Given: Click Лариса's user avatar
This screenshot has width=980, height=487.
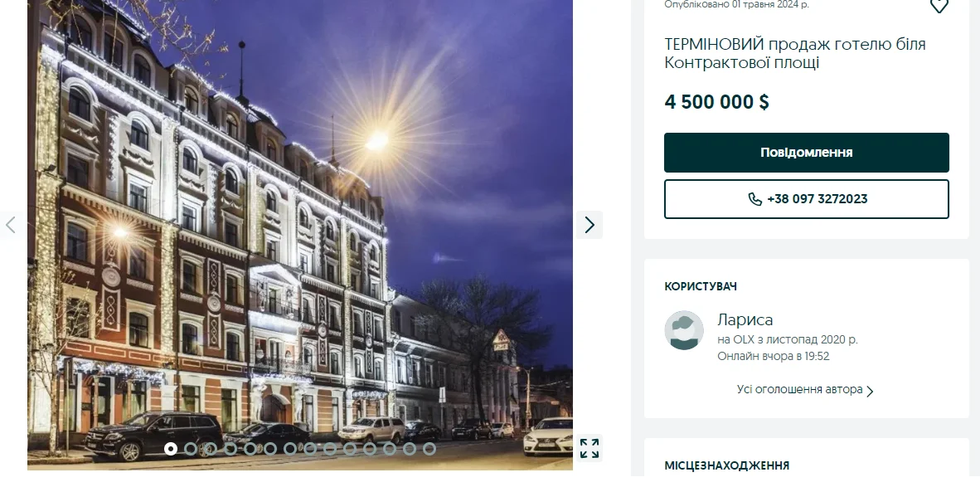Looking at the screenshot, I should pos(684,330).
